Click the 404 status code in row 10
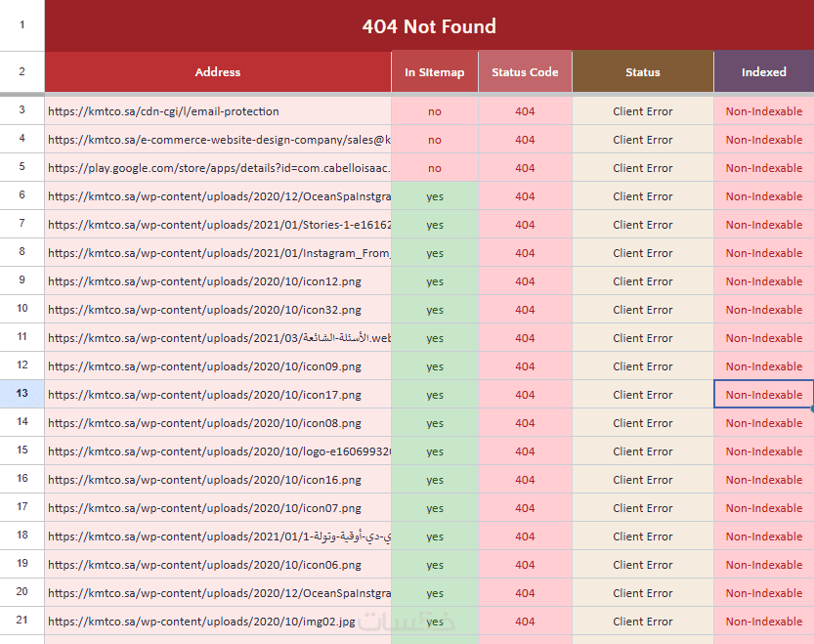This screenshot has height=644, width=814. point(525,310)
